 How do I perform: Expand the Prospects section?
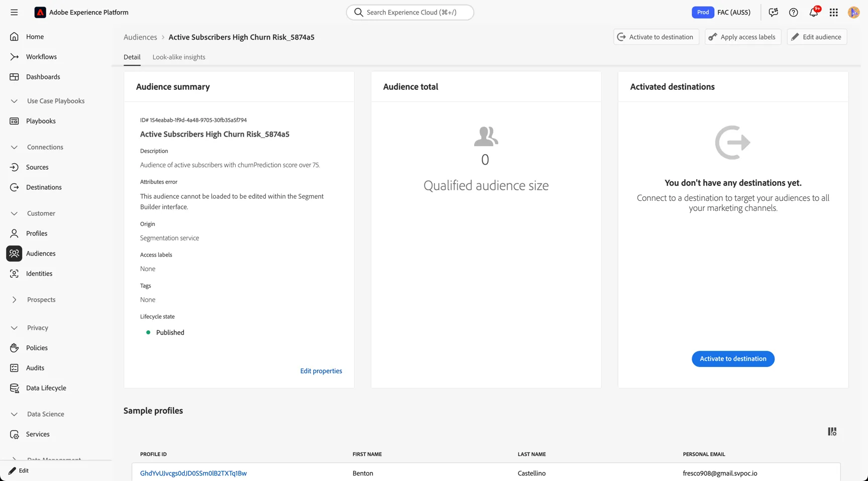point(14,300)
